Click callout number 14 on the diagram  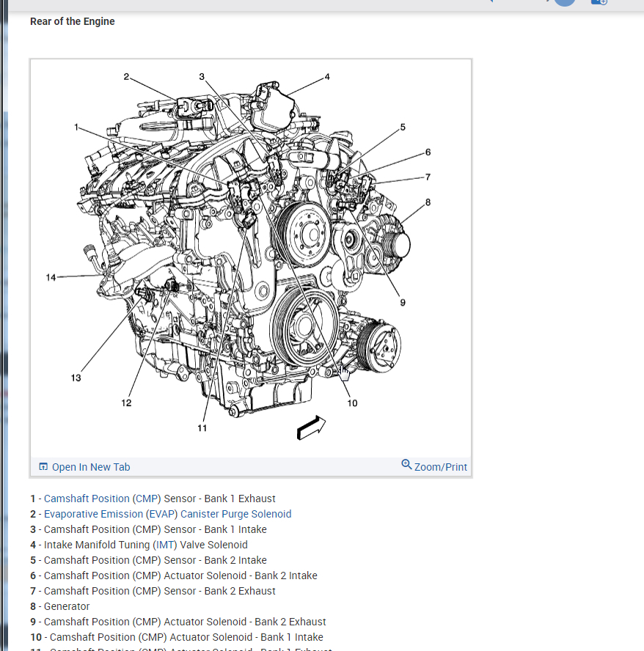[51, 277]
